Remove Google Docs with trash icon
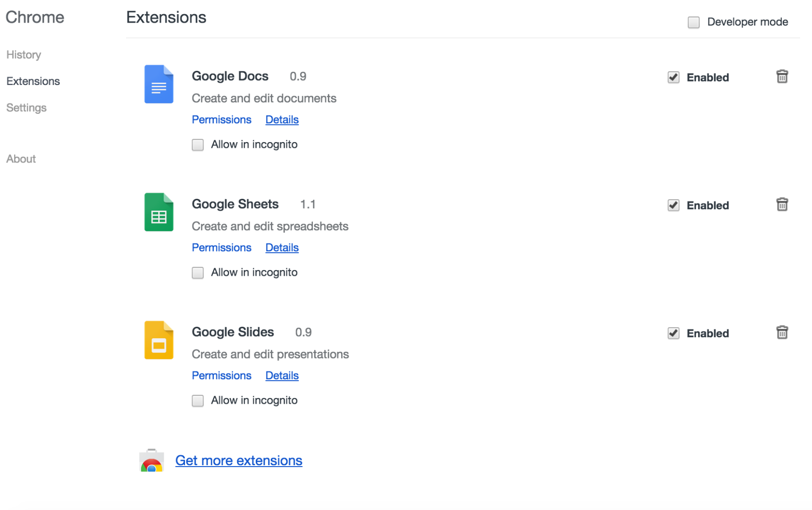This screenshot has height=510, width=812. [782, 76]
